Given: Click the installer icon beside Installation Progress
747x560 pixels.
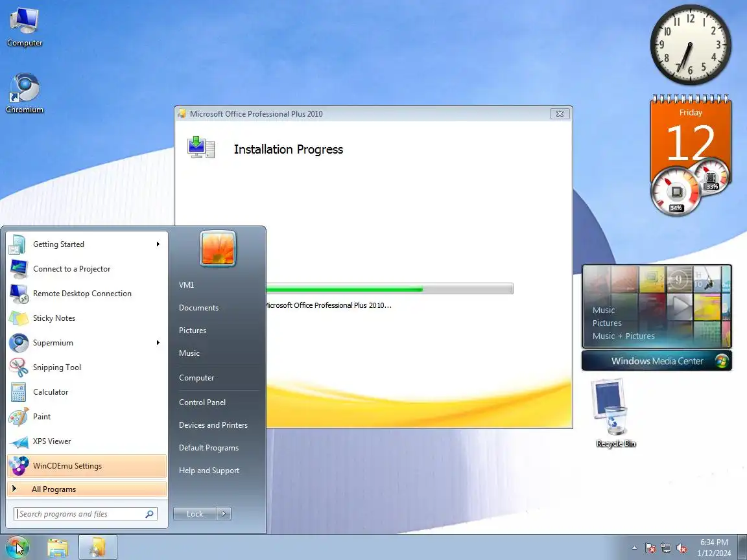Looking at the screenshot, I should [x=201, y=148].
